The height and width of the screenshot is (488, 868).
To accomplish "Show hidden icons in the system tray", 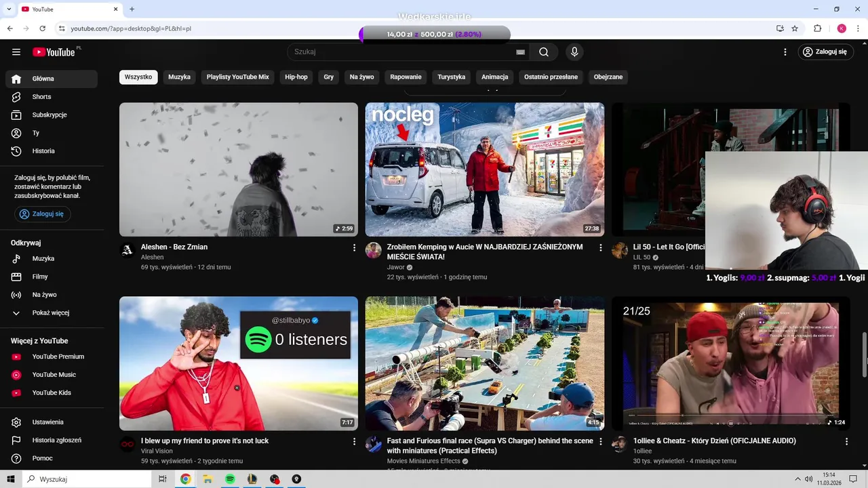I will (798, 479).
